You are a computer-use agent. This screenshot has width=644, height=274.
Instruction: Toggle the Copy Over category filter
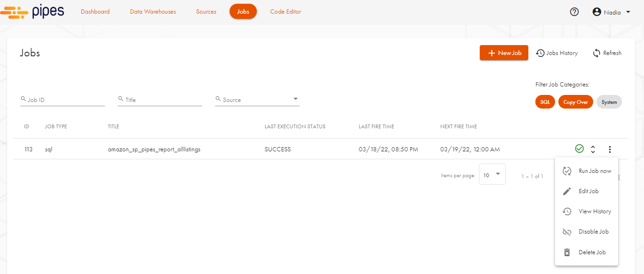pyautogui.click(x=575, y=102)
